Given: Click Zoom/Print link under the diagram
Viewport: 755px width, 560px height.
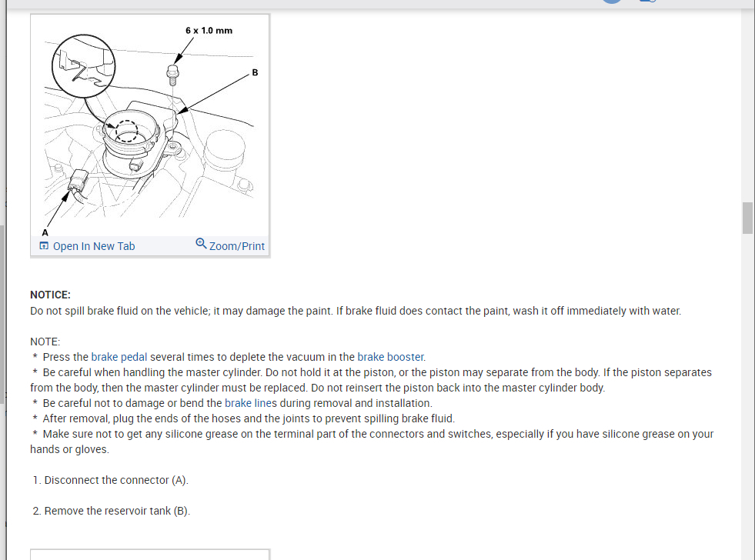Looking at the screenshot, I should tap(237, 246).
